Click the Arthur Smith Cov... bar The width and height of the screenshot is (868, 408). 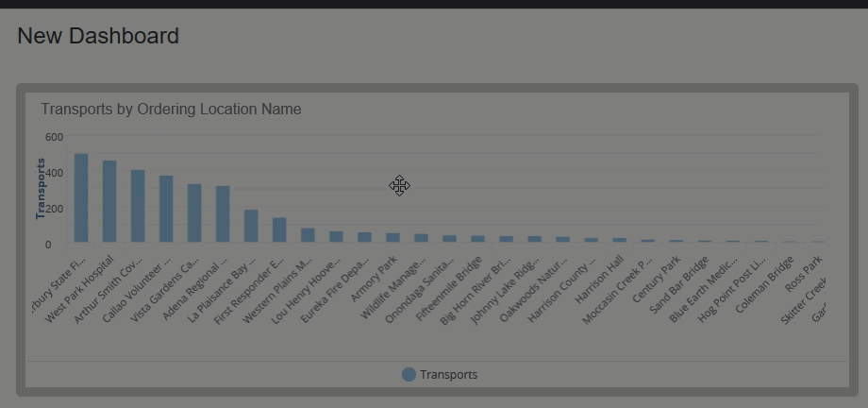pyautogui.click(x=138, y=206)
